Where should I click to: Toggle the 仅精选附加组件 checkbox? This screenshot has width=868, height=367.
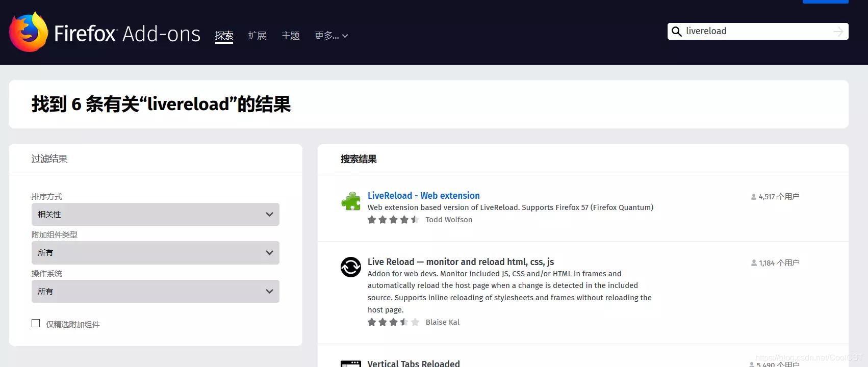[36, 323]
